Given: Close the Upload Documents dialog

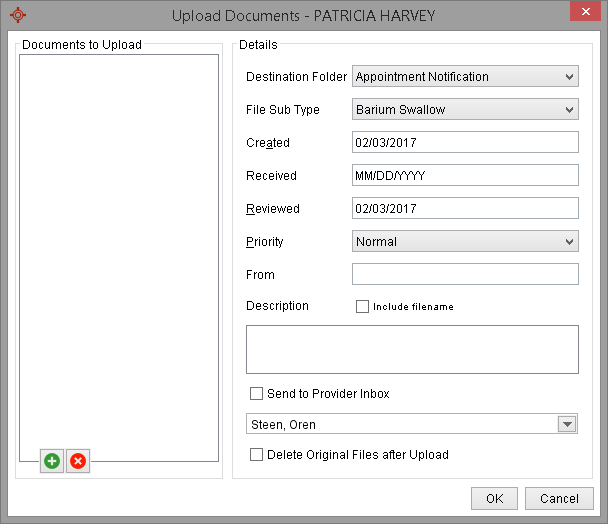Looking at the screenshot, I should click(x=584, y=13).
